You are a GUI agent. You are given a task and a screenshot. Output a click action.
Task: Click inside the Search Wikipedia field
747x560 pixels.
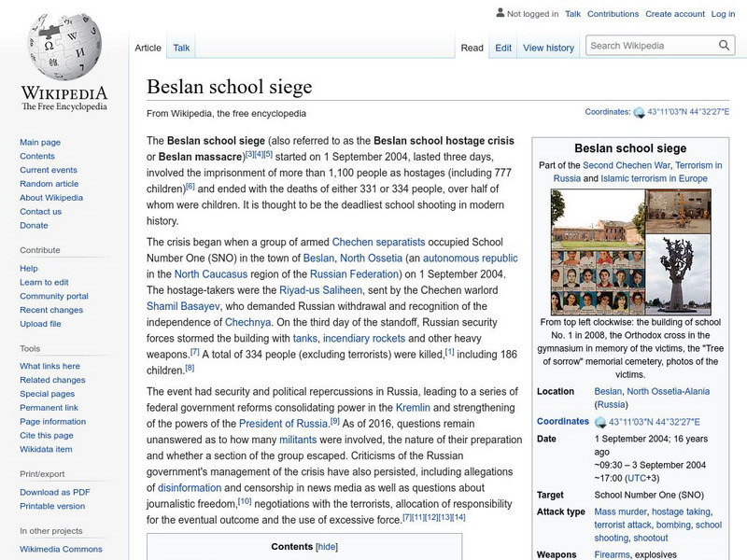tap(650, 46)
